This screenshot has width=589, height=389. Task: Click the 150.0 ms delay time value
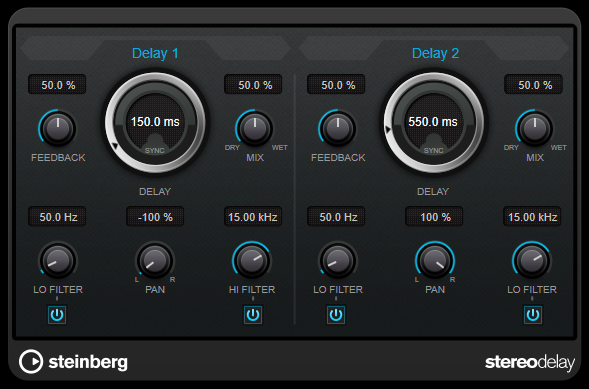155,122
